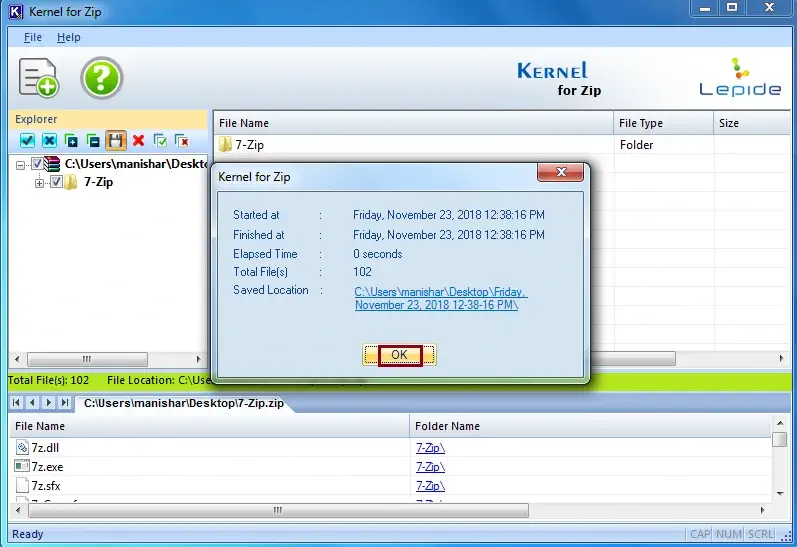Click the 7z.dll file icon

[x=22, y=447]
